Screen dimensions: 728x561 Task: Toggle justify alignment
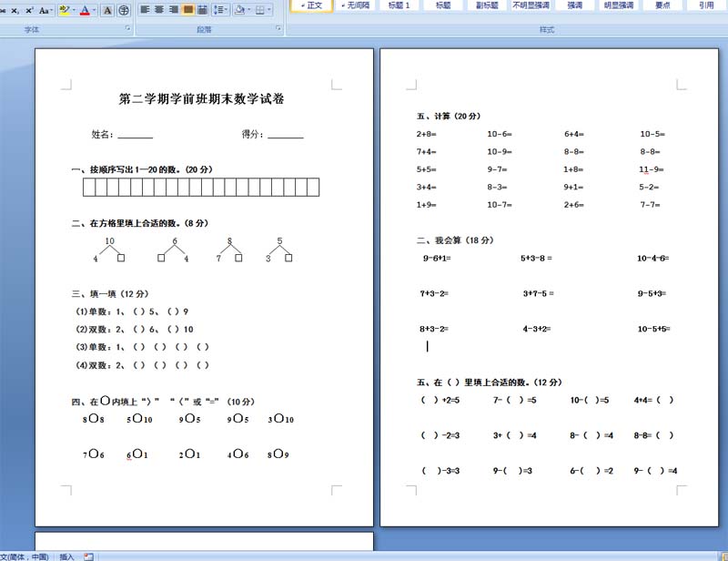(x=188, y=9)
